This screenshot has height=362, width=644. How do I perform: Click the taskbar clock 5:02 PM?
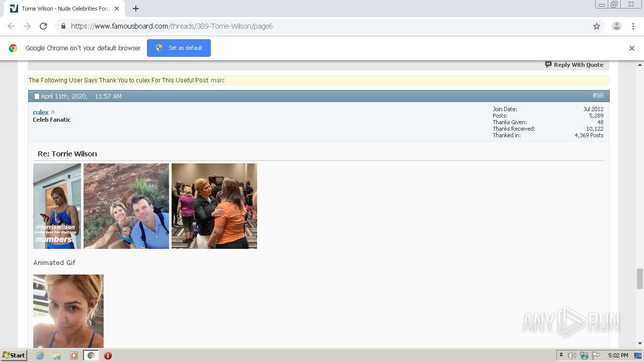pyautogui.click(x=618, y=355)
